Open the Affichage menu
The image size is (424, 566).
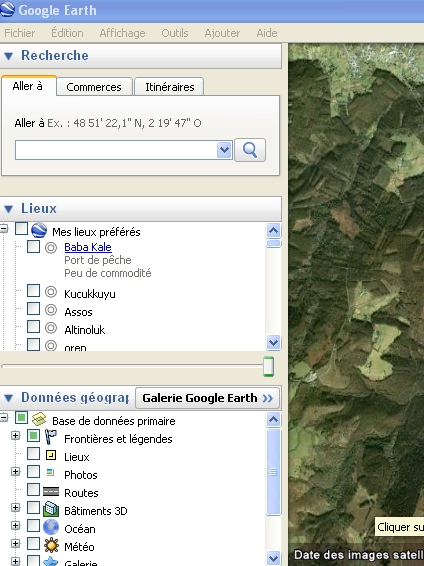click(x=122, y=33)
